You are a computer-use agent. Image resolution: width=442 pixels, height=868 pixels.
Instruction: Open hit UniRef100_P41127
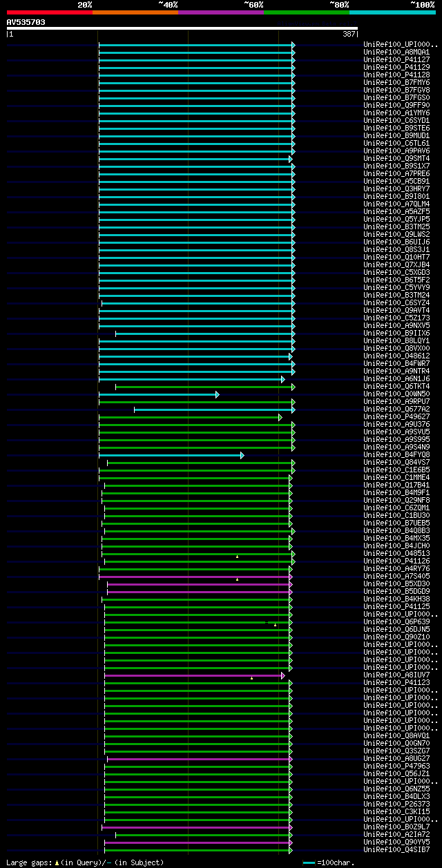point(396,60)
